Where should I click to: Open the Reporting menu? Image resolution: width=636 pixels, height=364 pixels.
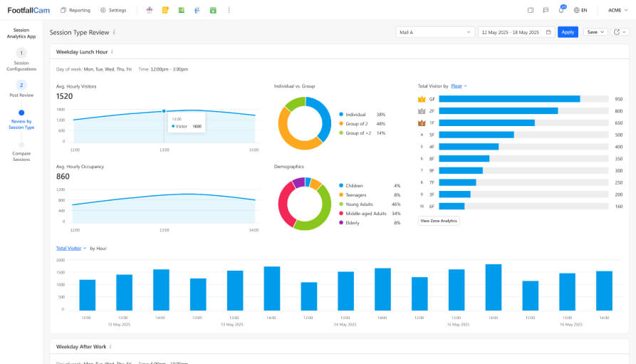(75, 10)
